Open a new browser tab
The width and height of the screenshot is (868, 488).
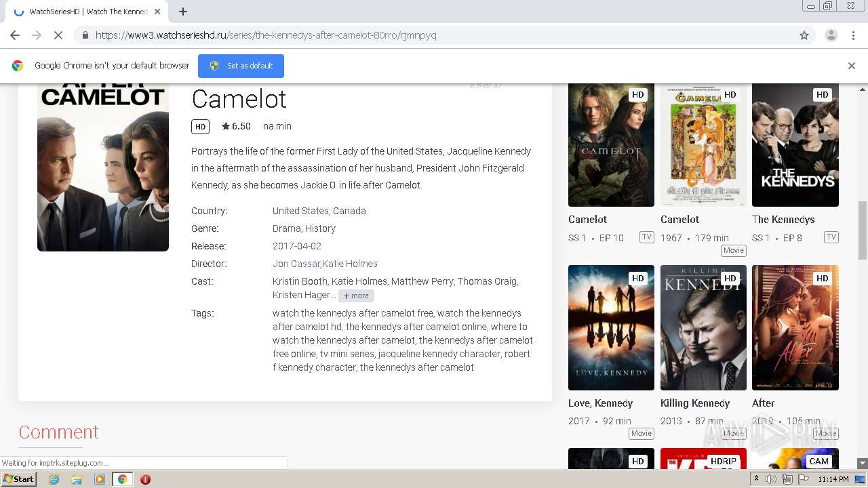pyautogui.click(x=183, y=12)
